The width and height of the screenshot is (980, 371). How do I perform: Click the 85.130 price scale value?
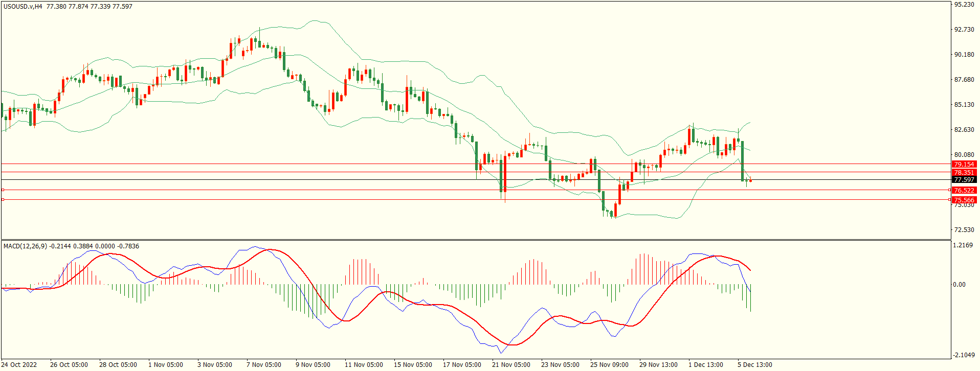coord(964,104)
